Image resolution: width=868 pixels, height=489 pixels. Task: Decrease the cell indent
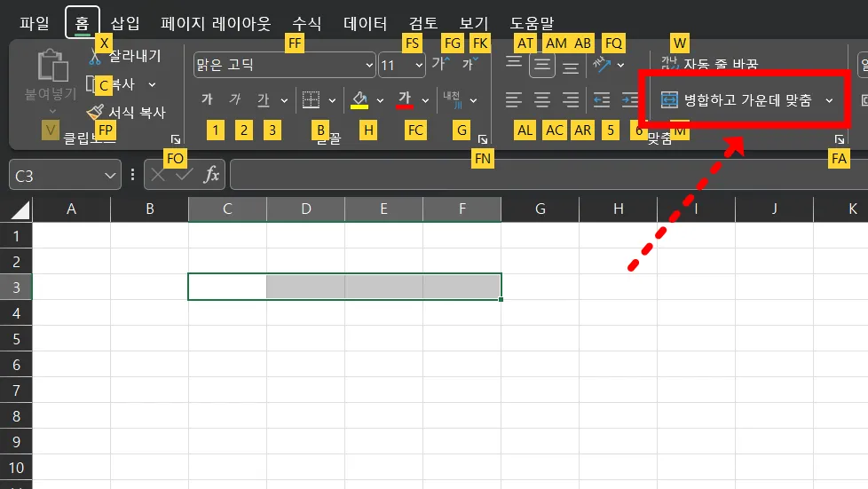(602, 99)
